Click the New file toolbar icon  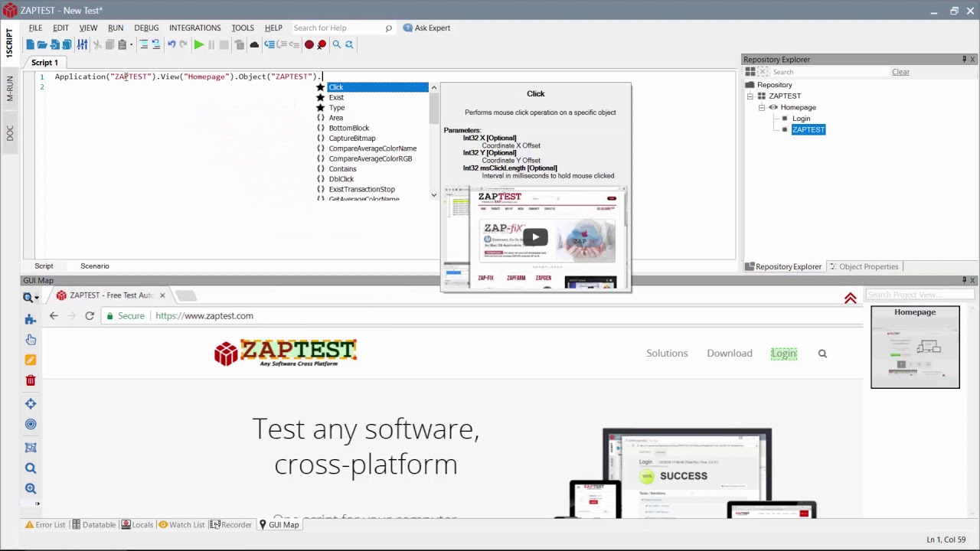30,44
